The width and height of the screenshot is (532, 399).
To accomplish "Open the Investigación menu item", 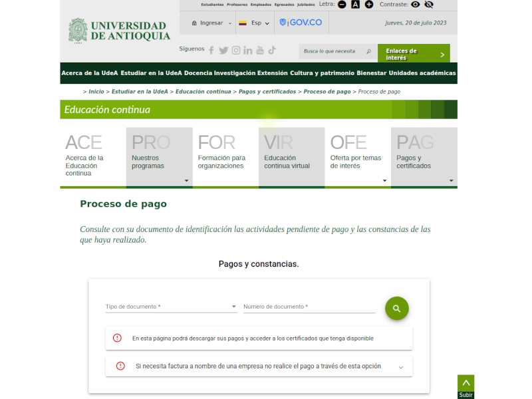I will click(x=235, y=73).
